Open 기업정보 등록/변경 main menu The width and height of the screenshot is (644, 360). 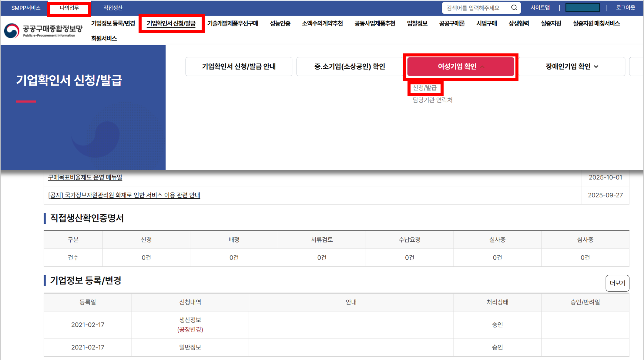113,23
